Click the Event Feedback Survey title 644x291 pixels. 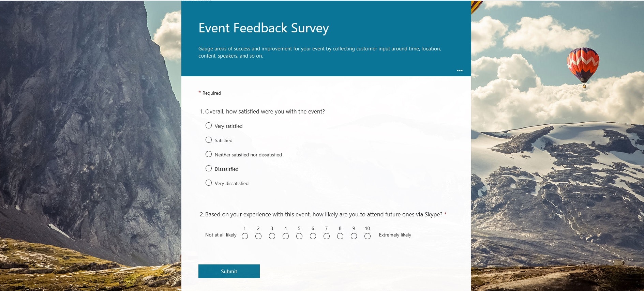pos(264,28)
